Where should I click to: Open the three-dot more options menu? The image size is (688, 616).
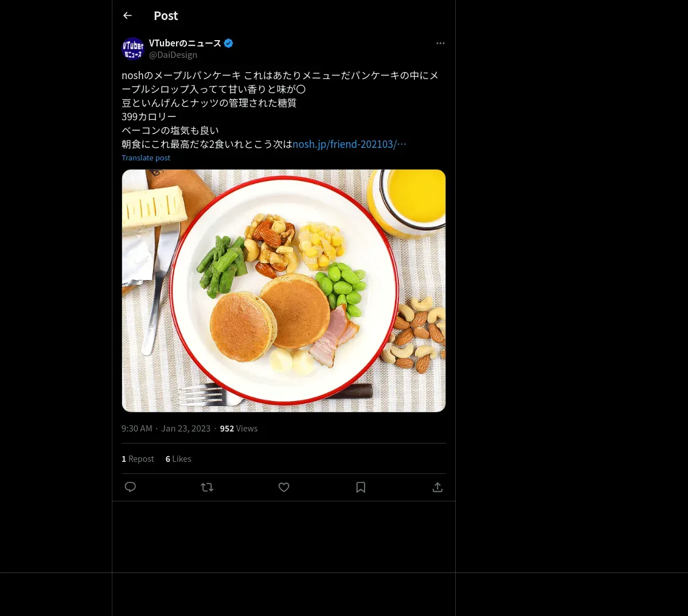pos(440,43)
